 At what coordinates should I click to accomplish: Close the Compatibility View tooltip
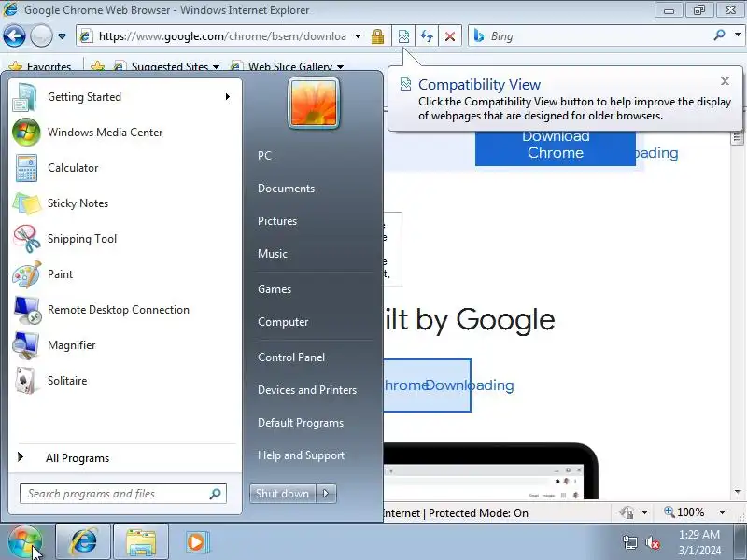725,81
